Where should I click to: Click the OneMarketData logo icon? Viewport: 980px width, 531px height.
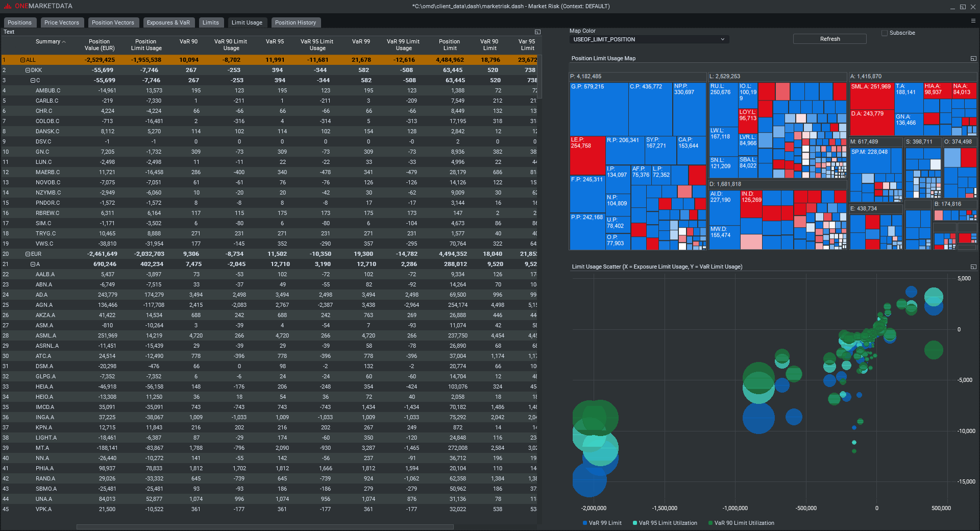[7, 6]
